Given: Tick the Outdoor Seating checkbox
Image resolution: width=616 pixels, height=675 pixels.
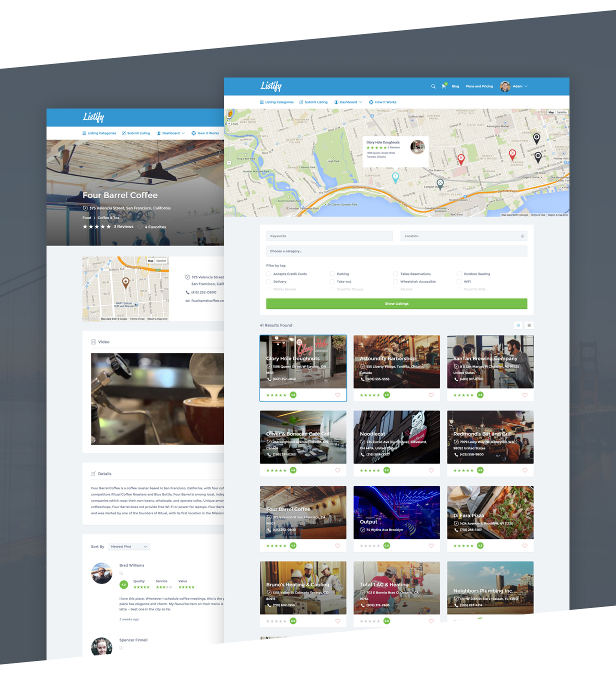Looking at the screenshot, I should (459, 274).
